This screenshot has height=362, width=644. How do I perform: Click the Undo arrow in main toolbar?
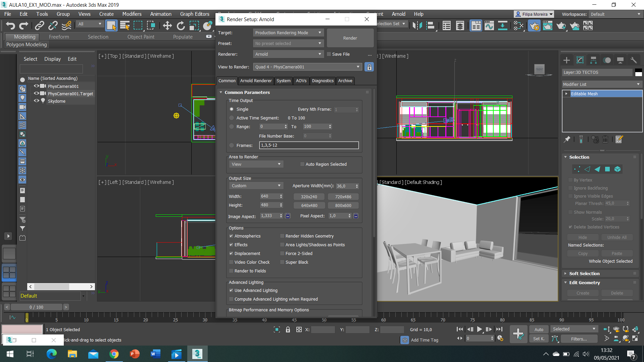click(x=10, y=25)
